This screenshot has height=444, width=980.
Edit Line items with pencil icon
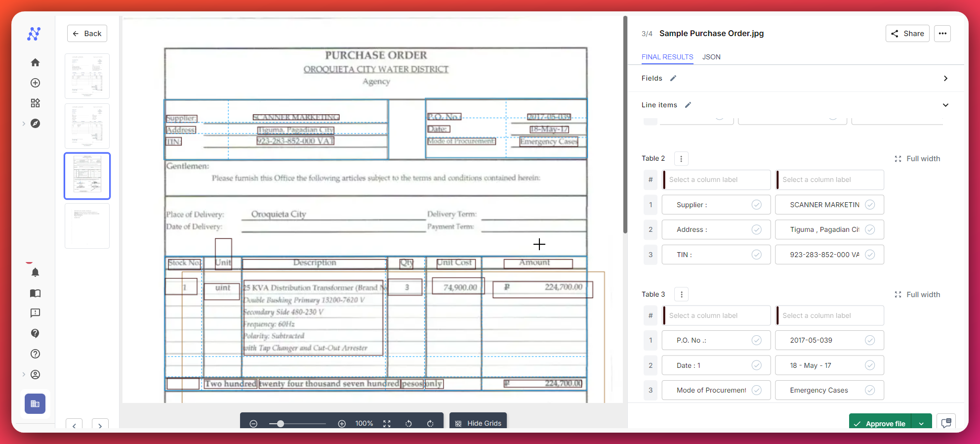click(x=688, y=105)
